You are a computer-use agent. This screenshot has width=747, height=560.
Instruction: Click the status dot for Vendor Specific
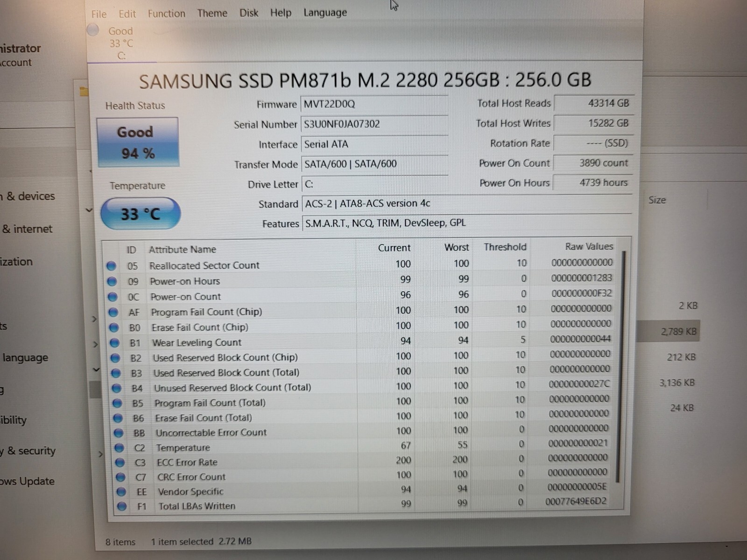click(x=121, y=491)
